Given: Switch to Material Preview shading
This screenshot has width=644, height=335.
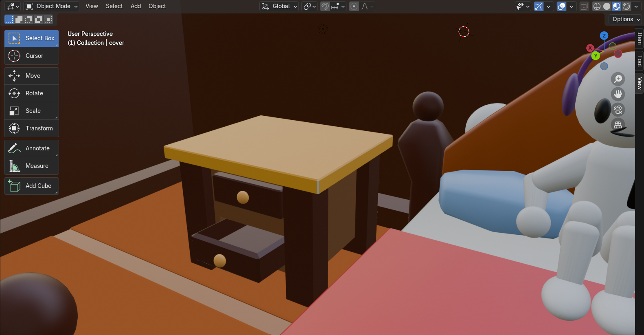Looking at the screenshot, I should tap(616, 6).
